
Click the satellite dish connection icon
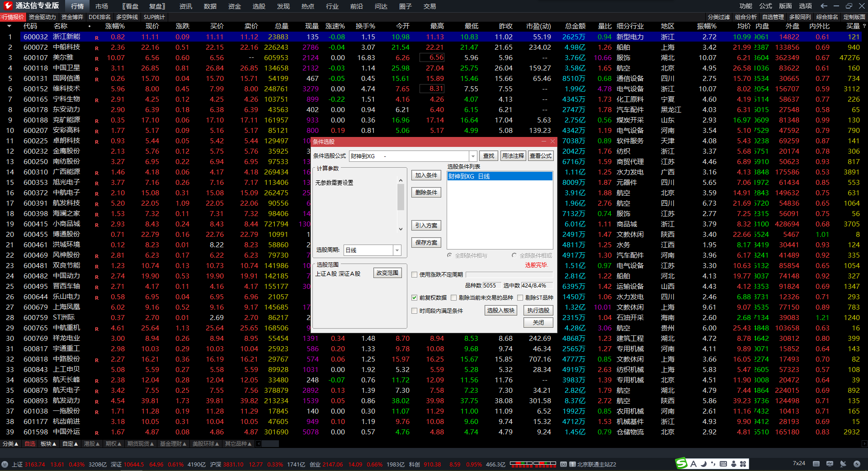(x=843, y=464)
